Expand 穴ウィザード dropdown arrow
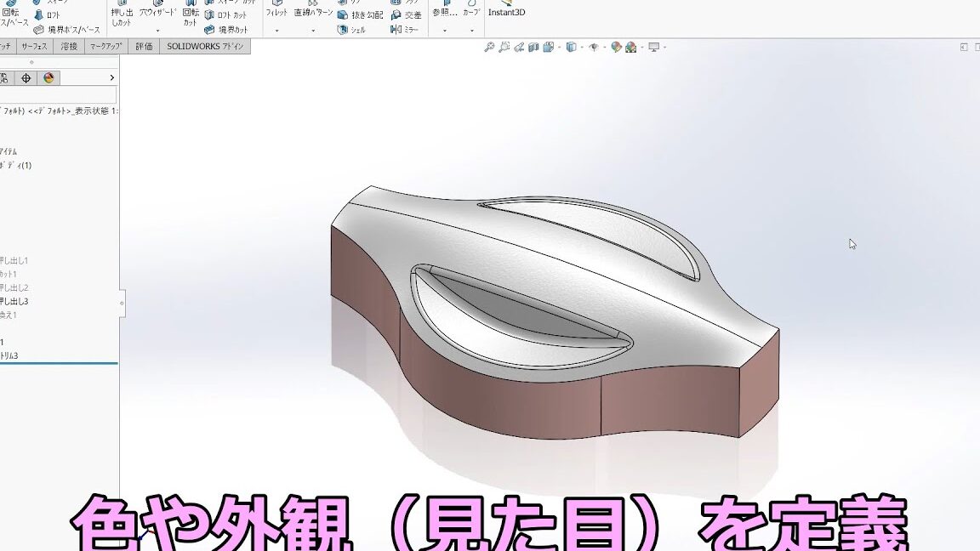The image size is (980, 551). pos(157,31)
